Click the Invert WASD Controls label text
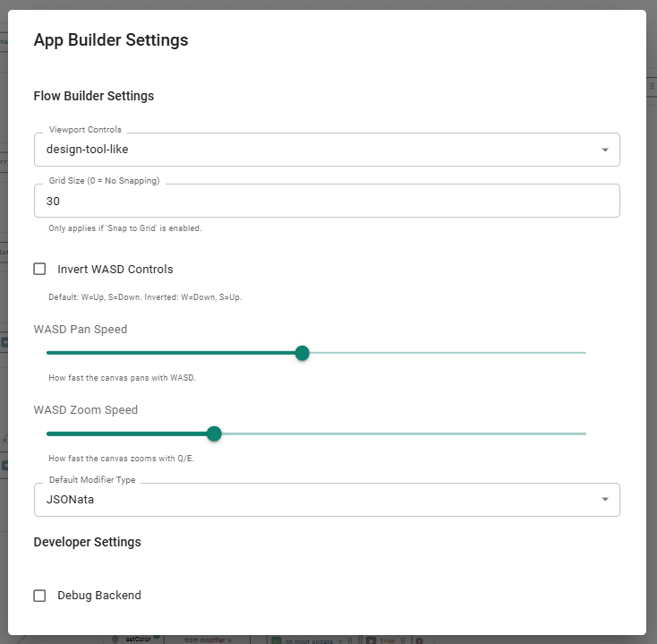This screenshot has height=644, width=657. click(x=115, y=269)
